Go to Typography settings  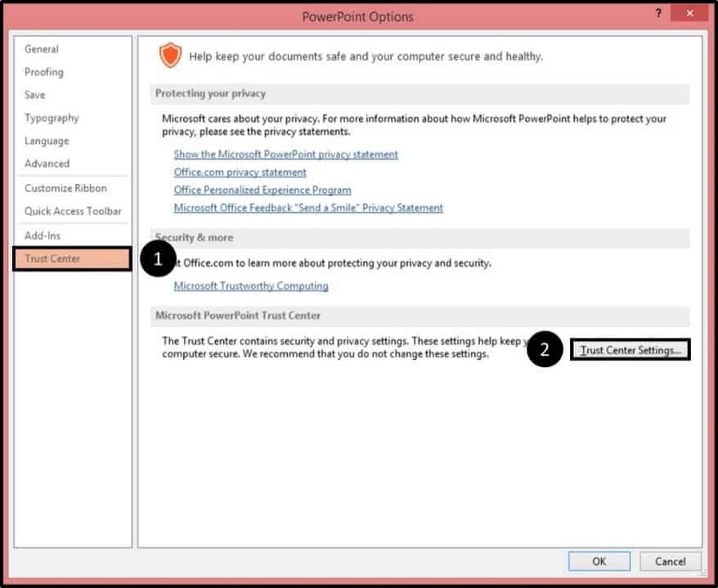click(52, 118)
